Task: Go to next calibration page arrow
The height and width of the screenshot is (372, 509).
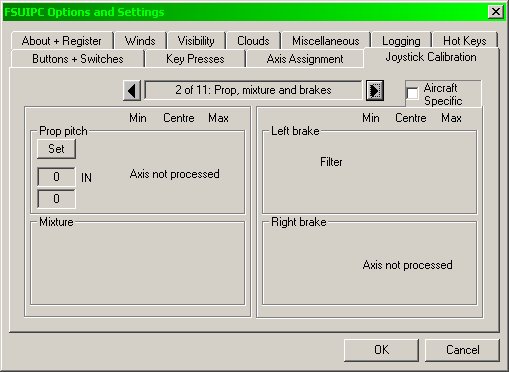Action: point(375,90)
